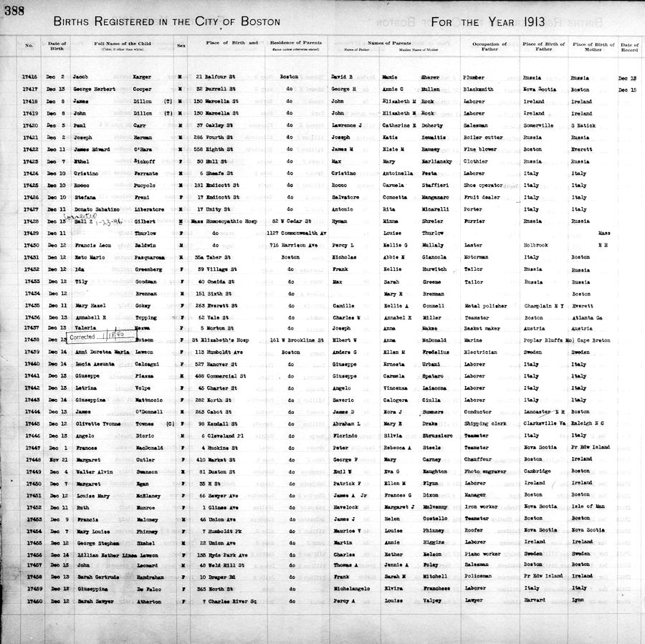Select the occupation "Photo engraver"
645x644 pixels.
pos(485,471)
